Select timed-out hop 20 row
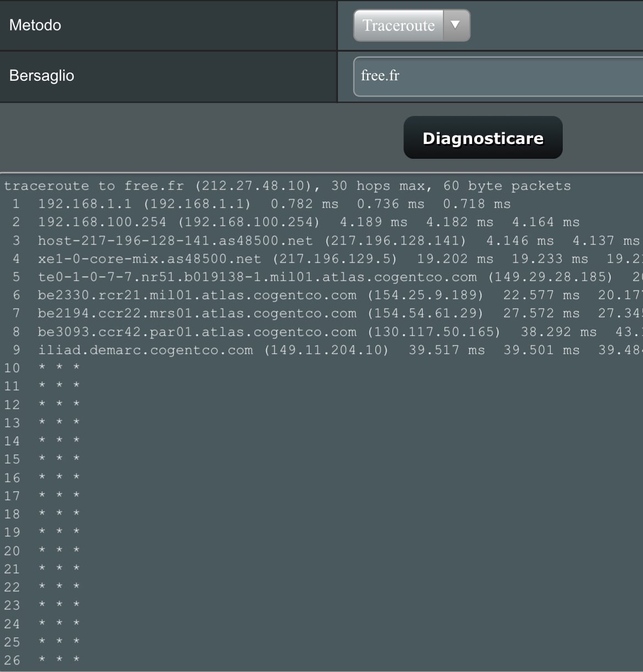This screenshot has height=672, width=643. 42,551
